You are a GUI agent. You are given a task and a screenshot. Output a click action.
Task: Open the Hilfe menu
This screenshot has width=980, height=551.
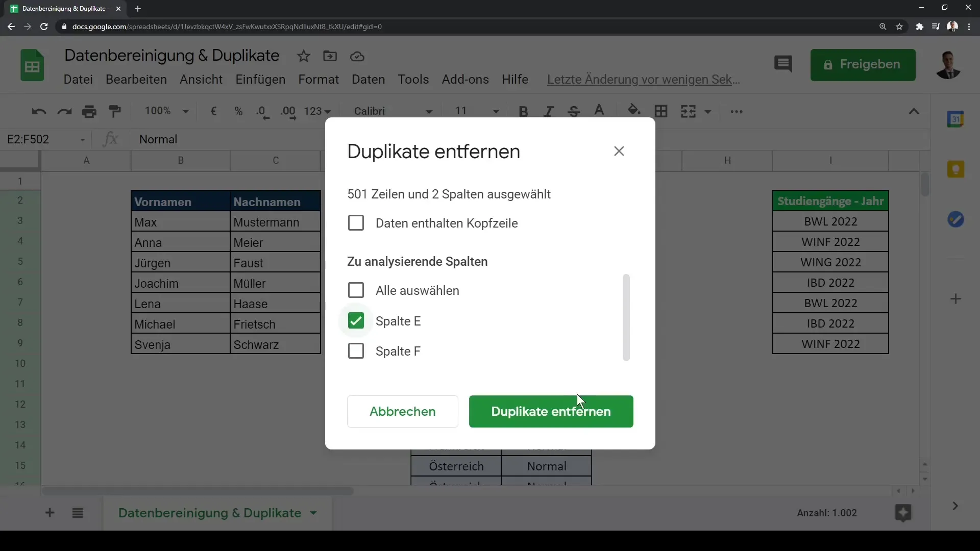(x=515, y=80)
